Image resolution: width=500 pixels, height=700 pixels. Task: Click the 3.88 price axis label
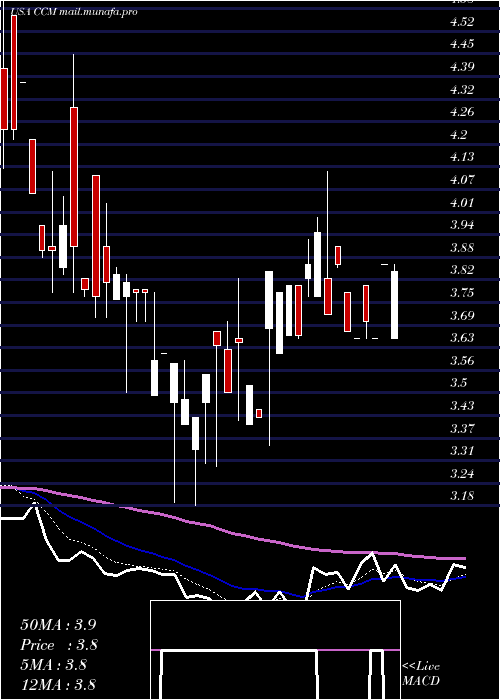pyautogui.click(x=462, y=248)
